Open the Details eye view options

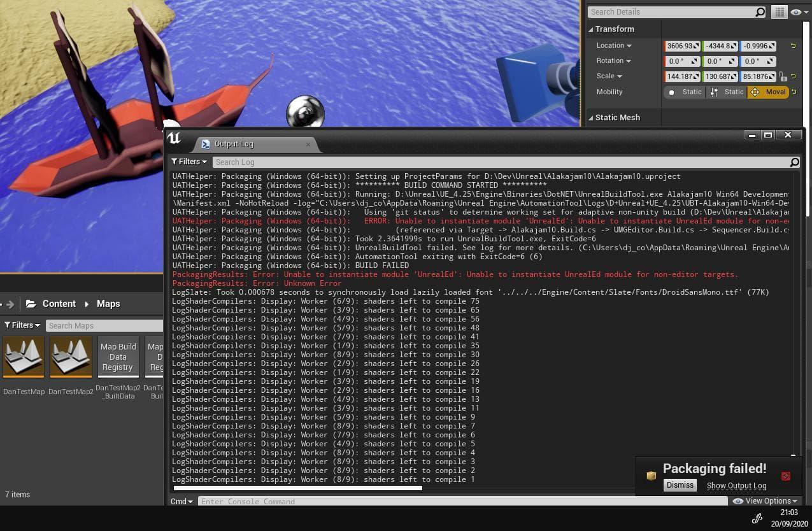[799, 12]
